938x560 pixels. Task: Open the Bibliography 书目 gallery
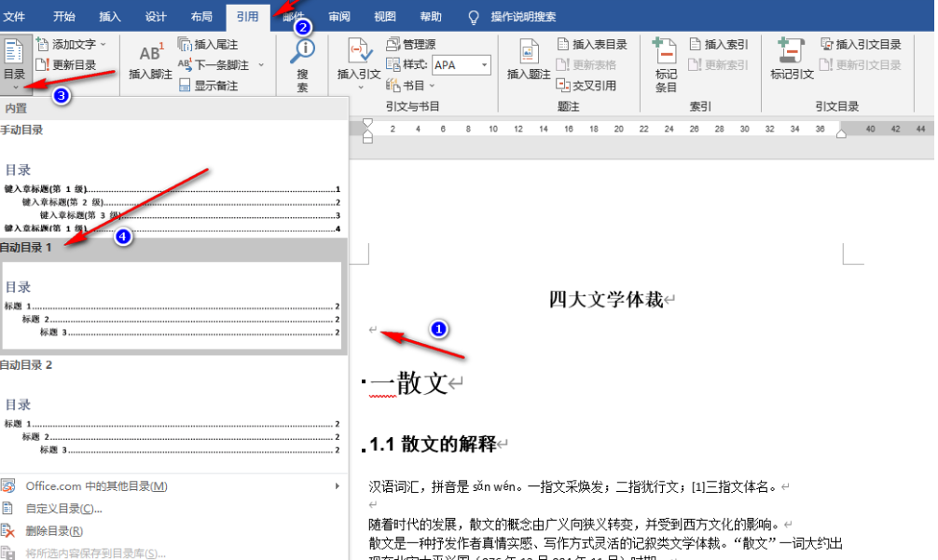click(412, 83)
